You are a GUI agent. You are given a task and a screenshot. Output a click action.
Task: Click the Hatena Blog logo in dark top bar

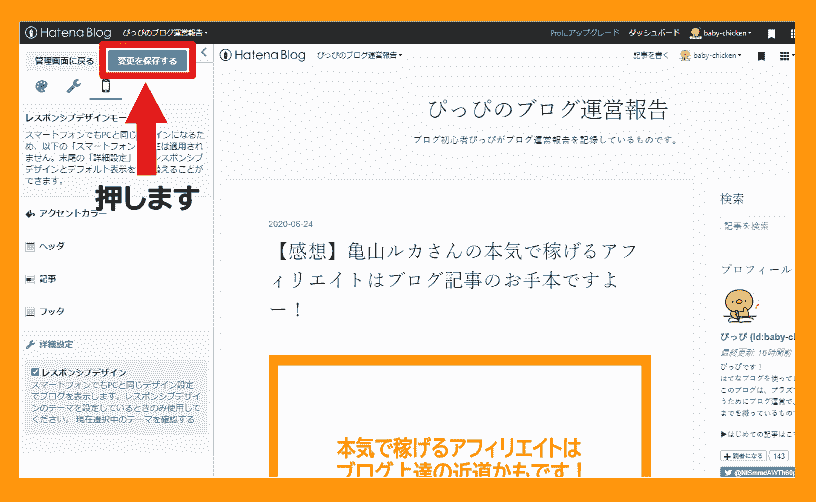click(68, 33)
